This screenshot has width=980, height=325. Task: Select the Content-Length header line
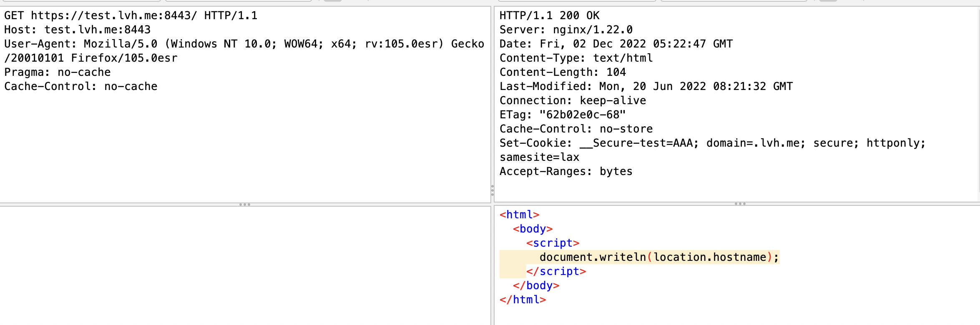pos(562,72)
